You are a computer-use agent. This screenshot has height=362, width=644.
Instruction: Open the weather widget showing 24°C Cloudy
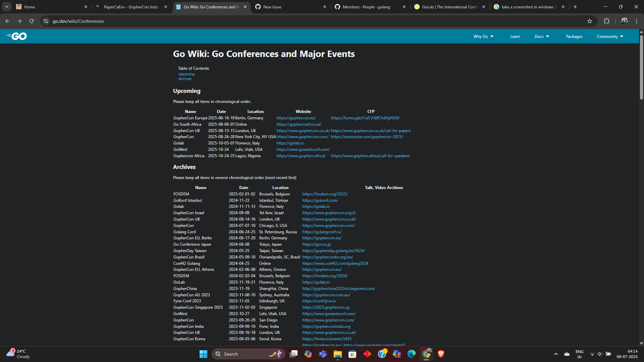point(18,354)
